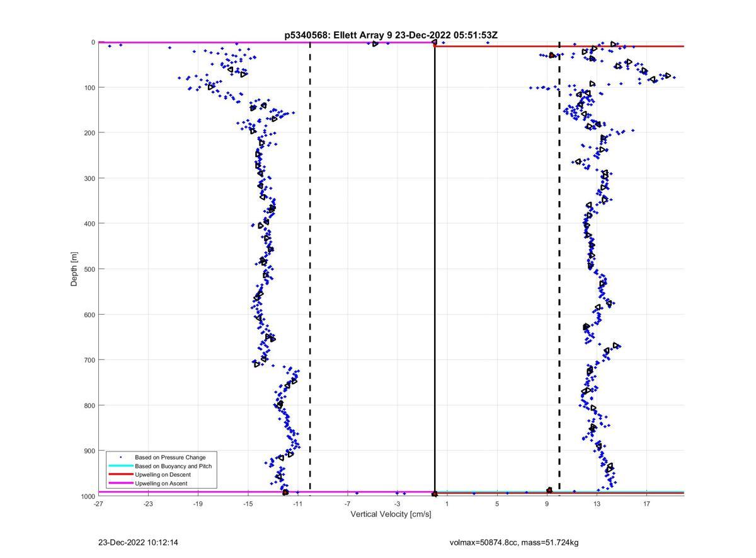Click the x-axis tick label -15
756x558 pixels.
pyautogui.click(x=248, y=504)
